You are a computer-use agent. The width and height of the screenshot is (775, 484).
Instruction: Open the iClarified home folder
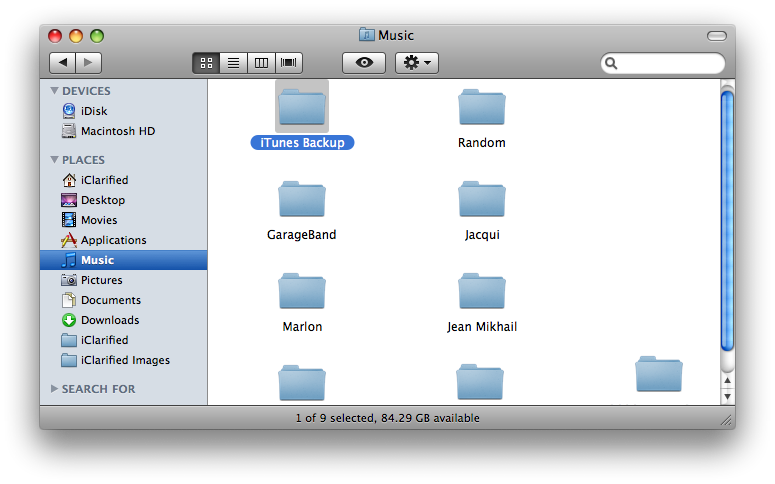tap(124, 180)
